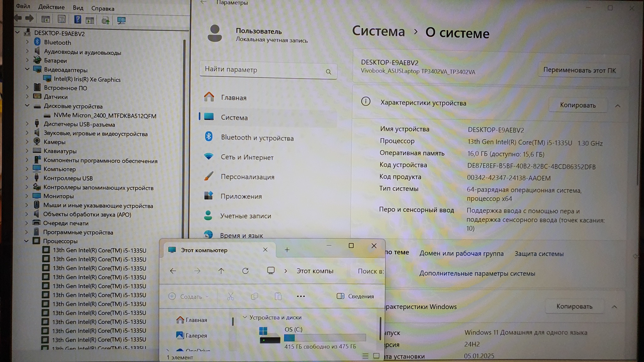
Task: Click Переименовать этот ПК button
Action: pos(579,70)
